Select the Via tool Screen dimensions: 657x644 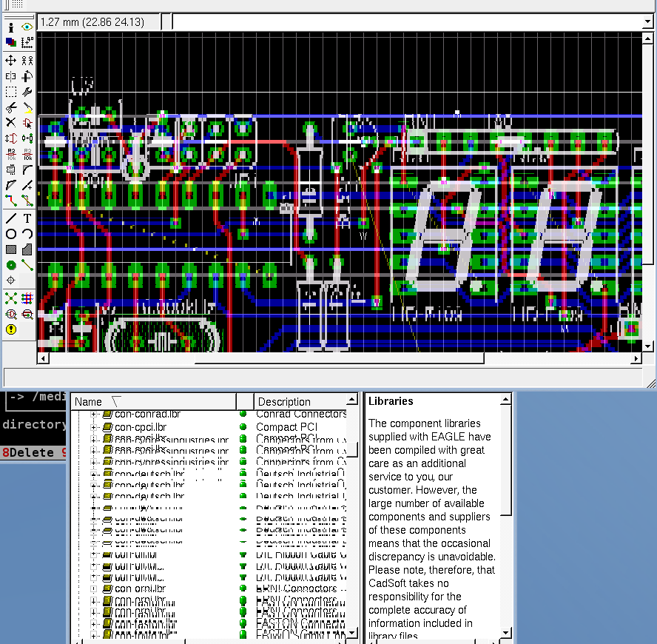tap(11, 265)
